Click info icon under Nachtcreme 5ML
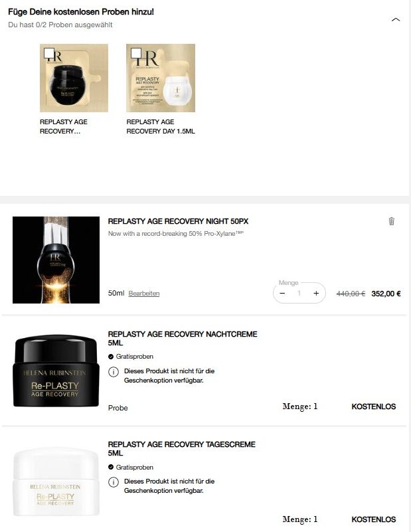This screenshot has height=532, width=411. tap(114, 372)
